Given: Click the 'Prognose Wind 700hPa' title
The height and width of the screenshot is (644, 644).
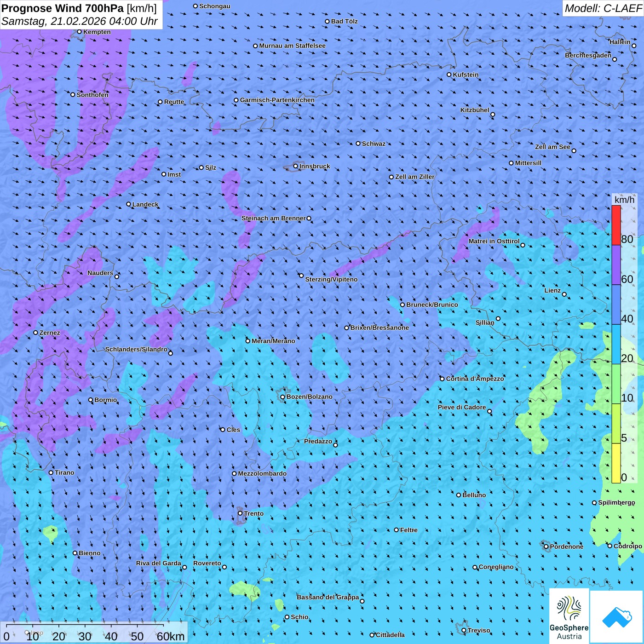Looking at the screenshot, I should 63,8.
